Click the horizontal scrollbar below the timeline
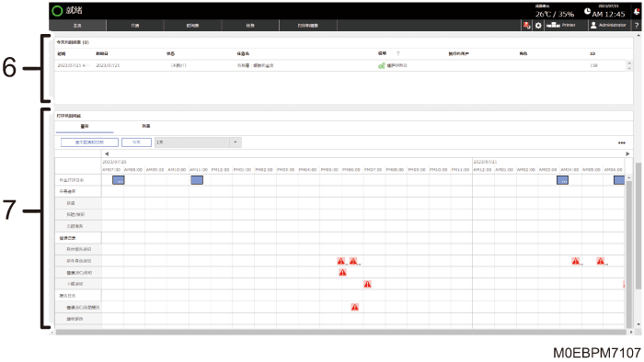Viewport: 644px width, 362px height. [340, 332]
